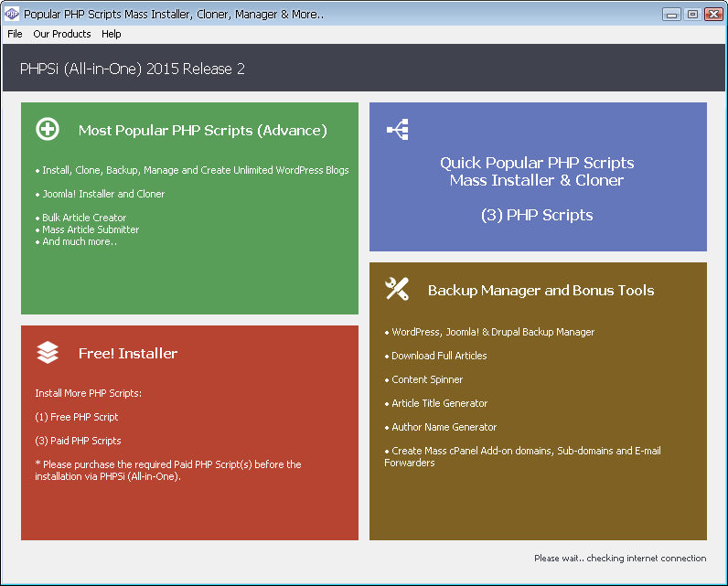
Task: Click (3) Paid PHP Scripts line
Action: pyautogui.click(x=78, y=441)
